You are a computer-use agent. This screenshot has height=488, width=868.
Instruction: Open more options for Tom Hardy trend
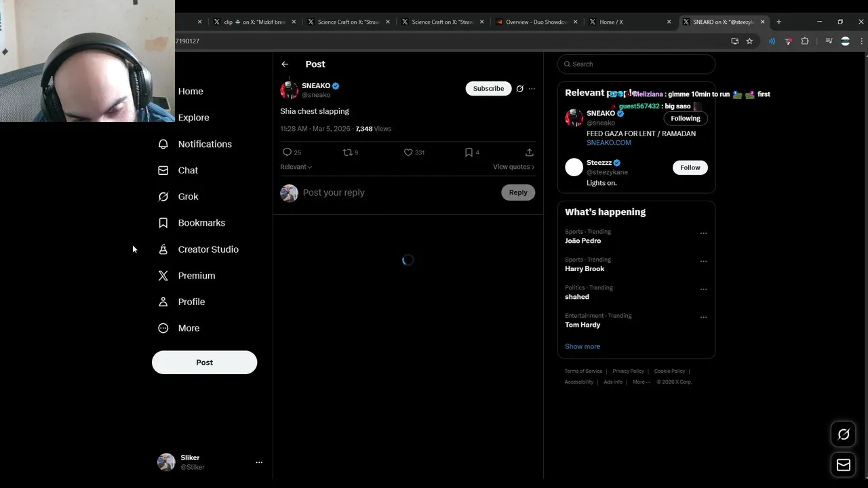[x=703, y=317]
